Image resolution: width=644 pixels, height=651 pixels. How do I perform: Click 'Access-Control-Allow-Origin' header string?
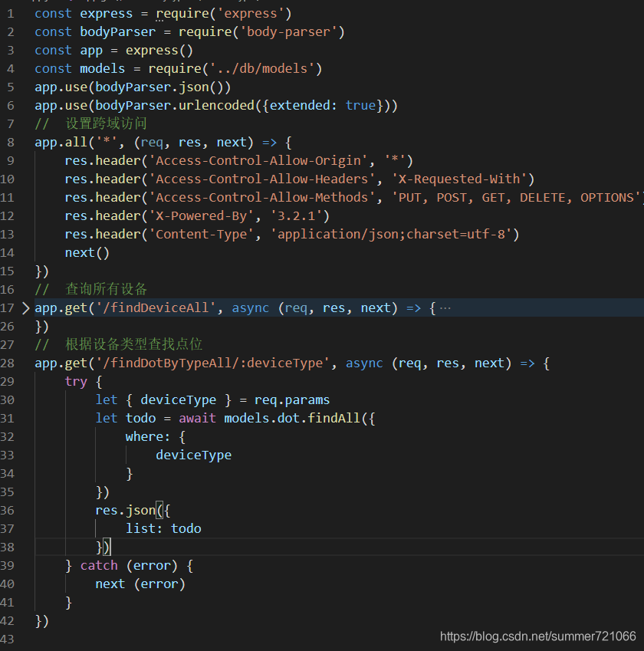[x=258, y=161]
